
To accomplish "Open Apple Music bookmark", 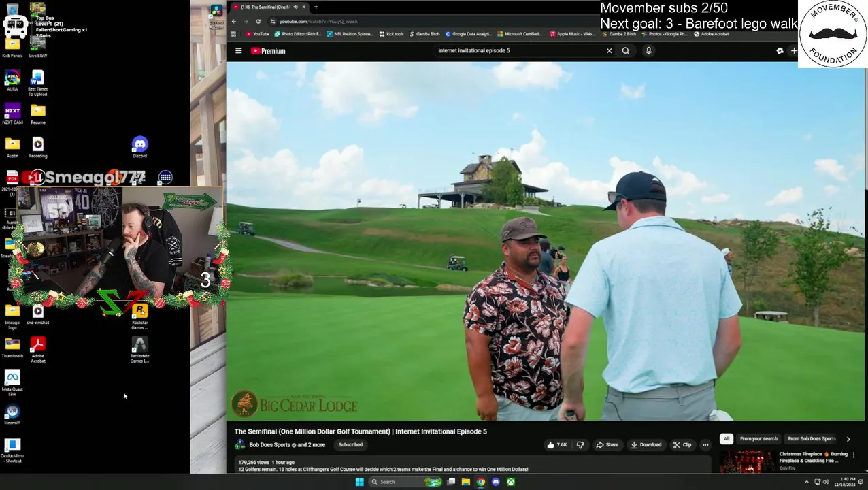I will [571, 34].
